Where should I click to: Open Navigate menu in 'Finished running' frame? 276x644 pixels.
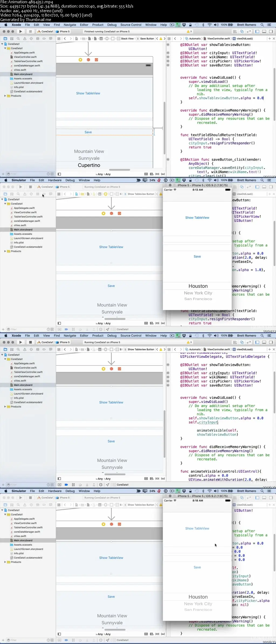pyautogui.click(x=70, y=25)
